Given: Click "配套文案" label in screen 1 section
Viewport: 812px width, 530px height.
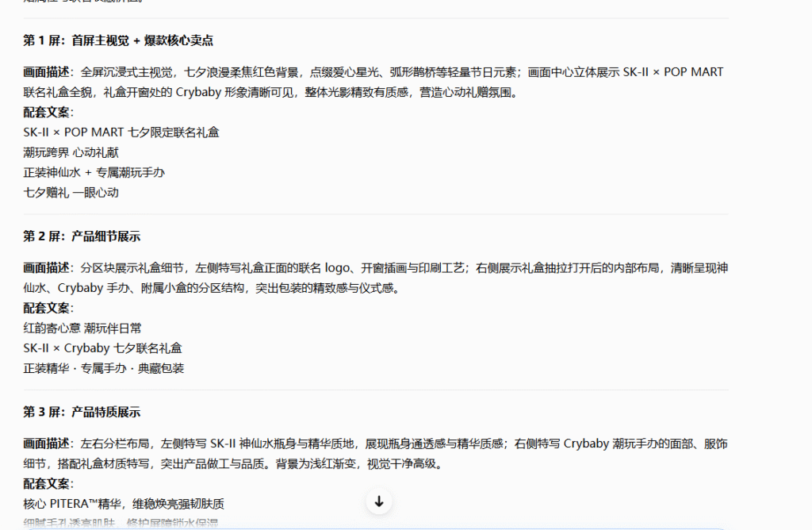Looking at the screenshot, I should 46,113.
